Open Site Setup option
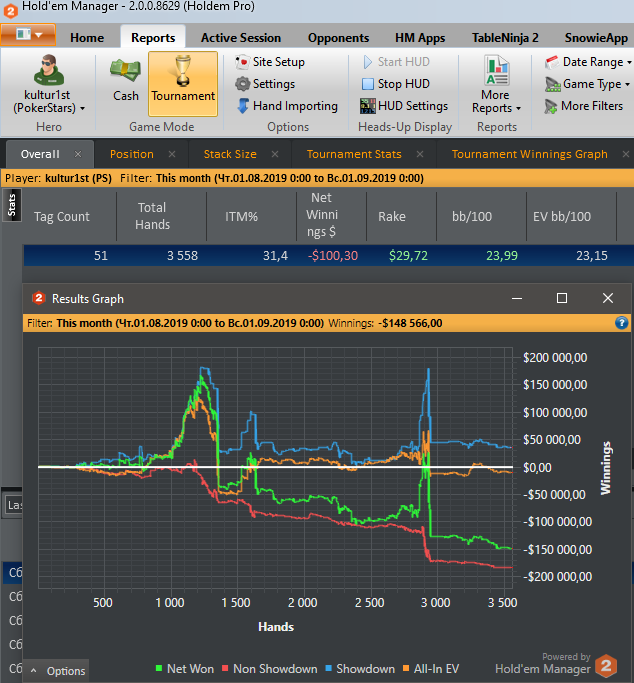 pos(270,62)
